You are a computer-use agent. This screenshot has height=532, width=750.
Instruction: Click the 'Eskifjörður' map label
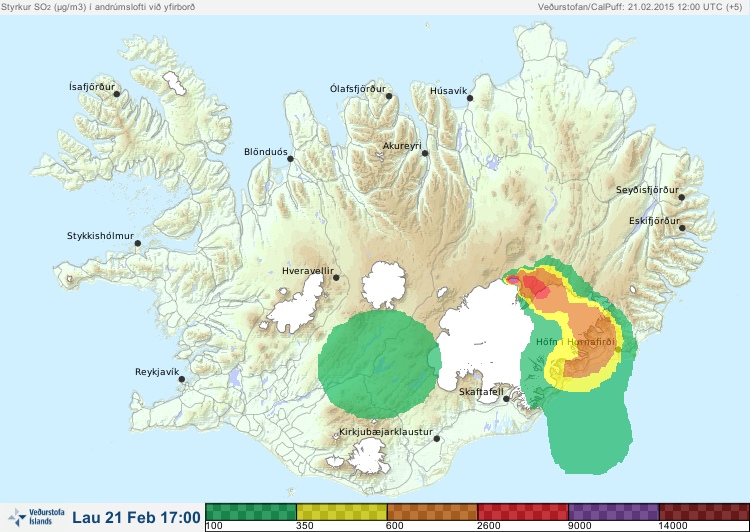click(x=654, y=221)
